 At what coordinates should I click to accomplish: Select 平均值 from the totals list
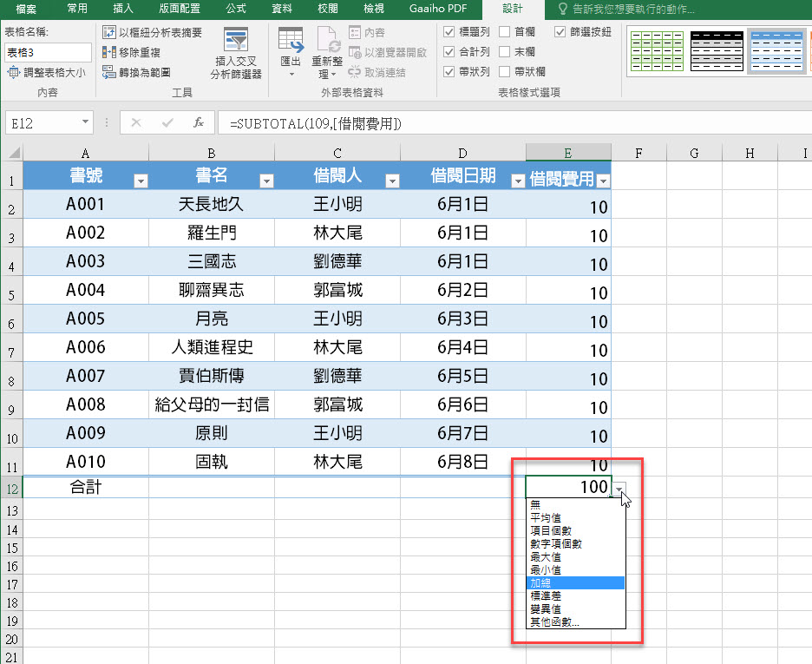[x=547, y=517]
